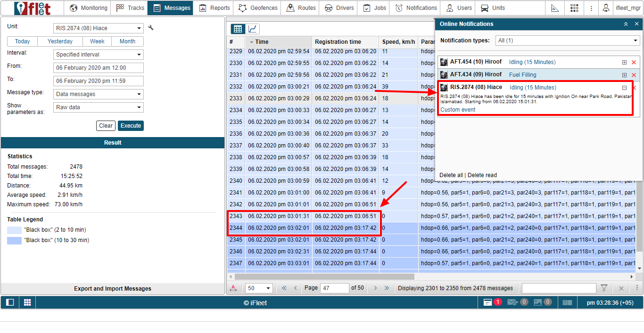Select the table view icon

[x=238, y=29]
